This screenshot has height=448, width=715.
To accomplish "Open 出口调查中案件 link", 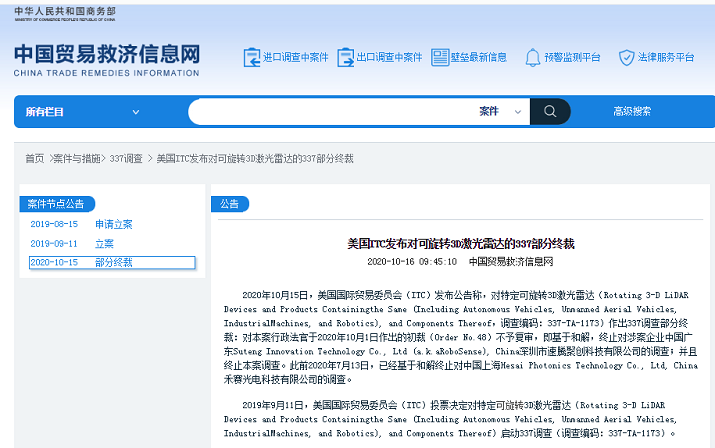I will tap(389, 57).
